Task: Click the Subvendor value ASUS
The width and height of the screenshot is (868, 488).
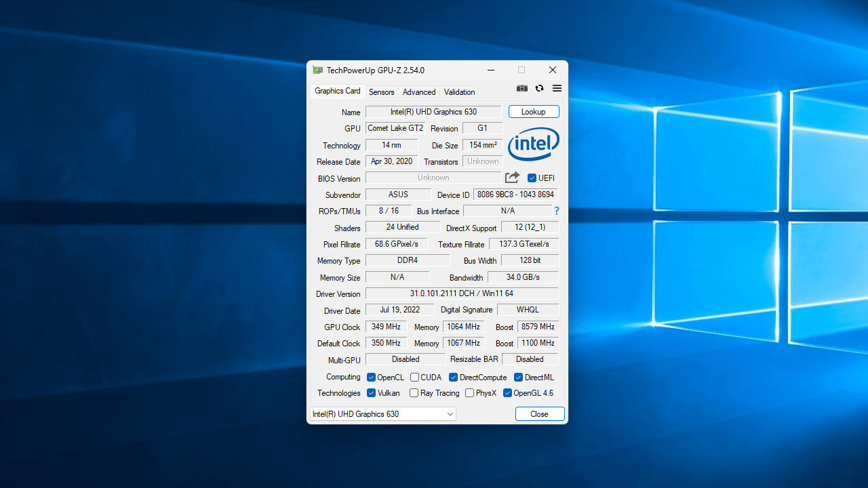Action: (398, 195)
